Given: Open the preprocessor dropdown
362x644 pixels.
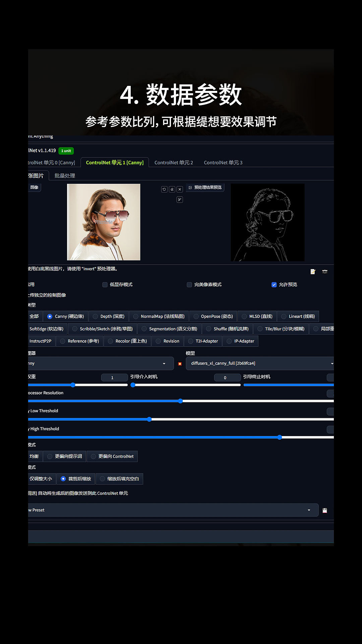Looking at the screenshot, I should tap(101, 364).
